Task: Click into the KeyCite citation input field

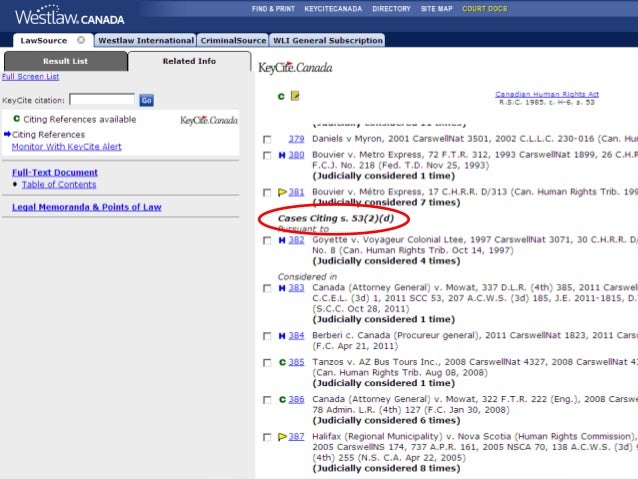Action: coord(102,100)
